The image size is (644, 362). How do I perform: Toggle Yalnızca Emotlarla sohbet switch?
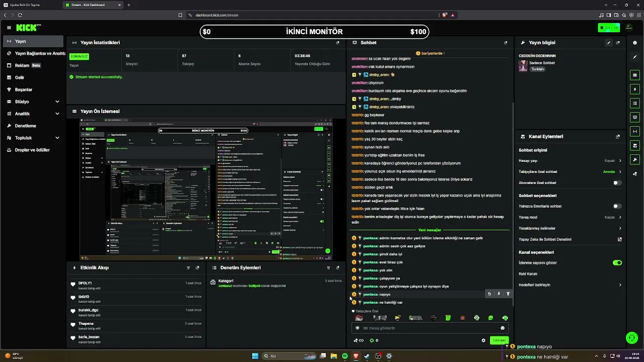point(617,206)
